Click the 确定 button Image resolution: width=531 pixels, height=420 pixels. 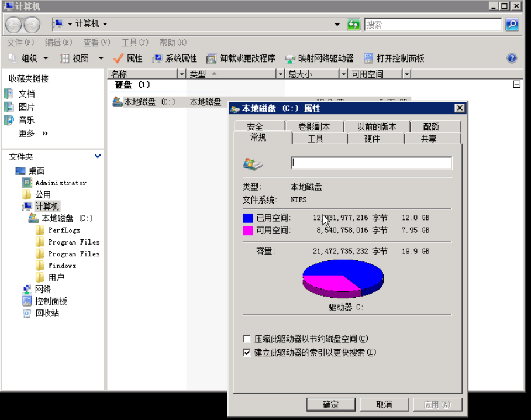pos(331,404)
